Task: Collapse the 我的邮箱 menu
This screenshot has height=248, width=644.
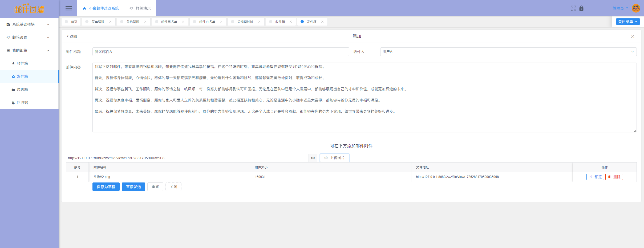Action: pyautogui.click(x=29, y=50)
